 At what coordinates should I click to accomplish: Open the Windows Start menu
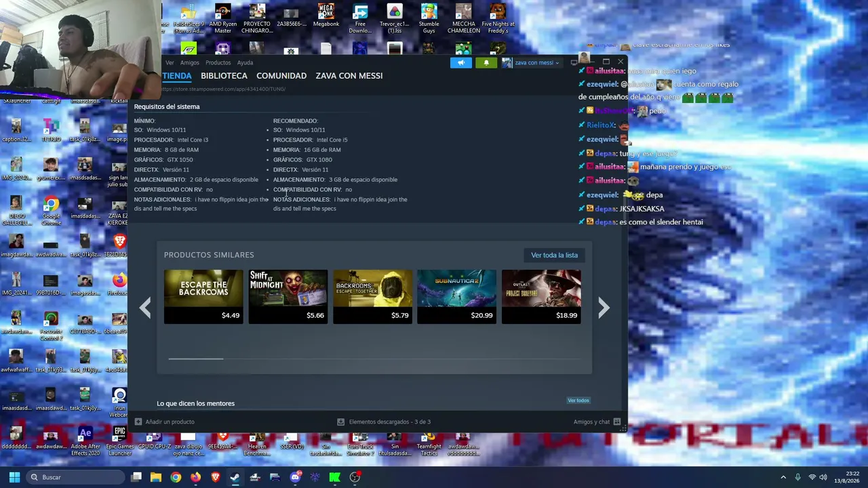pyautogui.click(x=14, y=477)
